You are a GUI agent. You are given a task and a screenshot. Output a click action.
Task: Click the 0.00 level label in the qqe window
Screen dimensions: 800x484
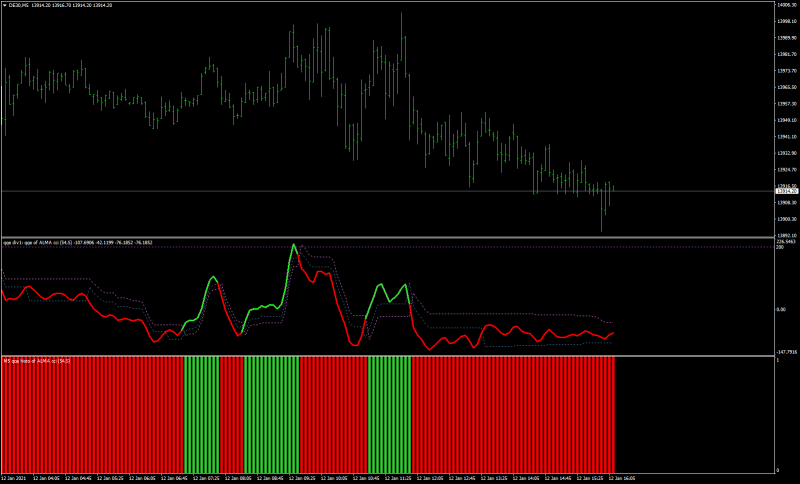782,310
